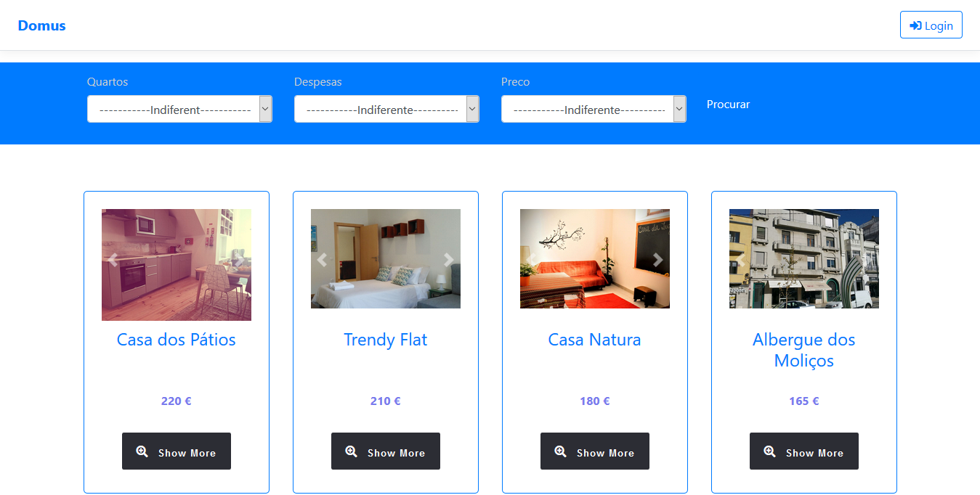
Task: Open the Quartos dropdown
Action: [179, 109]
